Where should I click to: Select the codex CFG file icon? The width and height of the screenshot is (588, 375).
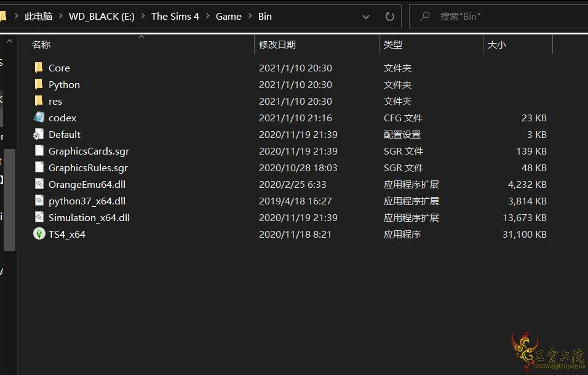pos(39,117)
